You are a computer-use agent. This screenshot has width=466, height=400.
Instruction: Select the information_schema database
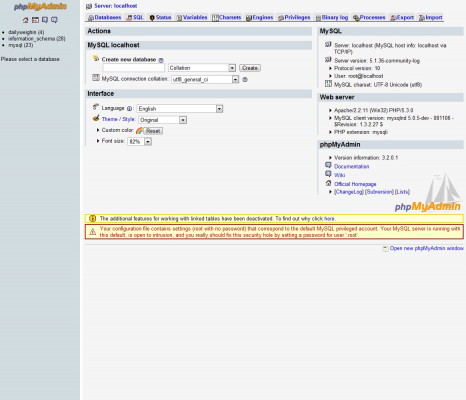pyautogui.click(x=37, y=39)
